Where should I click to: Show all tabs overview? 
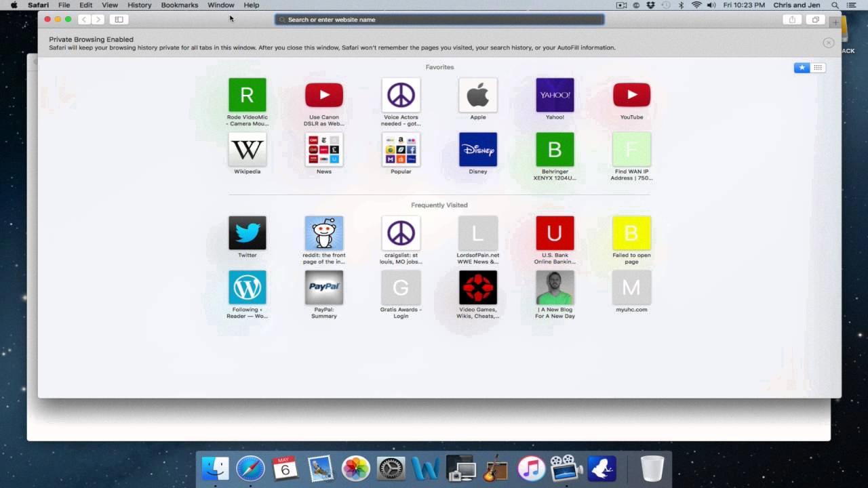815,20
